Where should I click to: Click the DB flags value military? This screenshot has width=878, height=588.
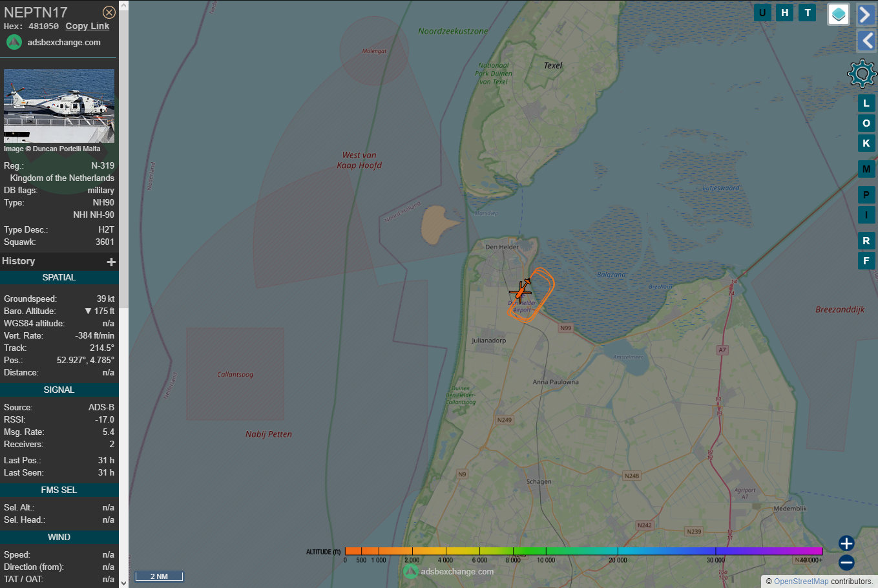click(101, 190)
